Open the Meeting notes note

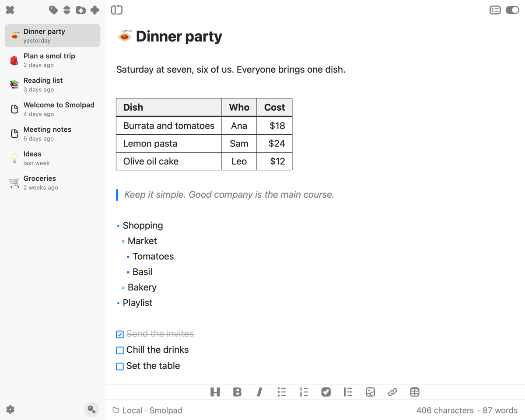click(x=52, y=133)
